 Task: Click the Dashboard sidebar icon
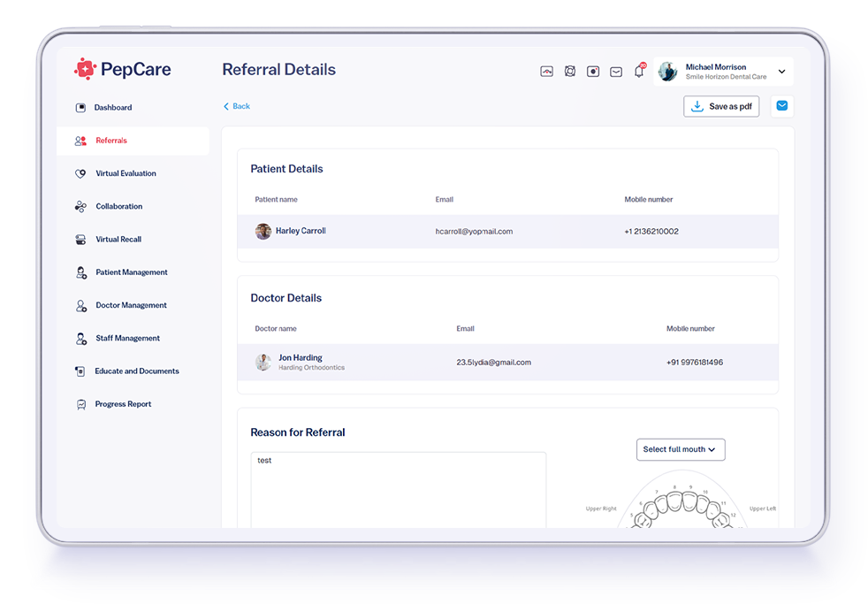(x=80, y=107)
